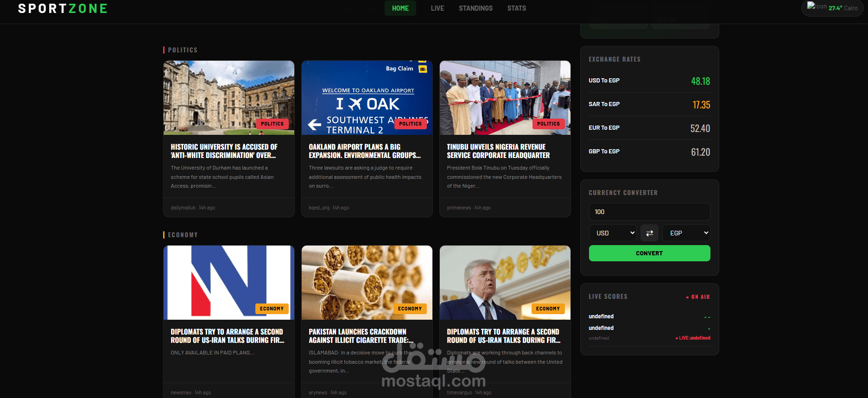Image resolution: width=868 pixels, height=398 pixels.
Task: Click the Cairo weather widget icon
Action: pyautogui.click(x=816, y=6)
